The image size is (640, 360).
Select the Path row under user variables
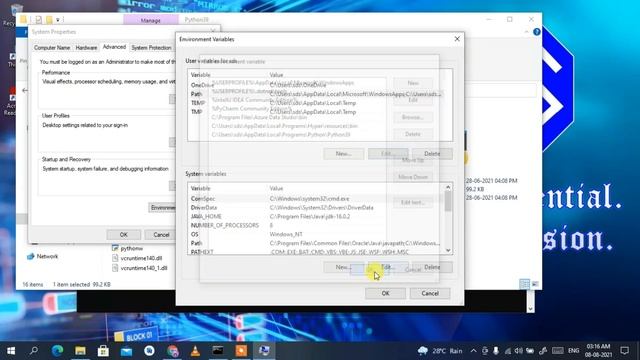320,94
